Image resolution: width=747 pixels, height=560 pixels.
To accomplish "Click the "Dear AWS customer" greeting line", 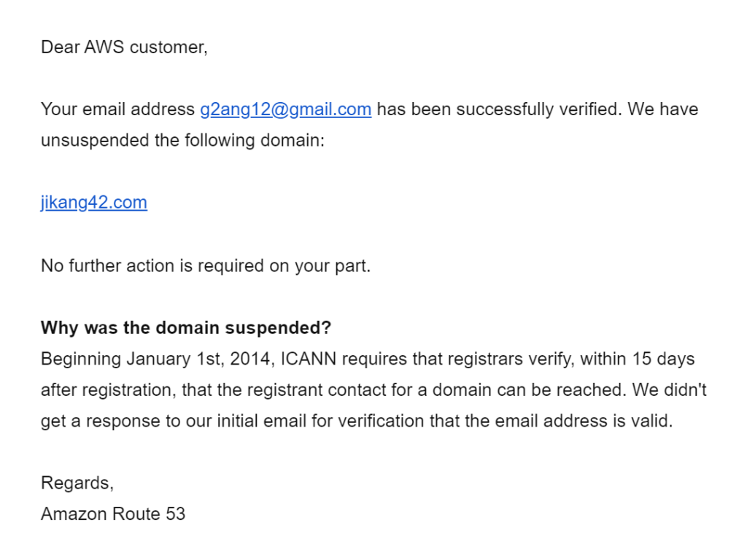I will [x=124, y=47].
